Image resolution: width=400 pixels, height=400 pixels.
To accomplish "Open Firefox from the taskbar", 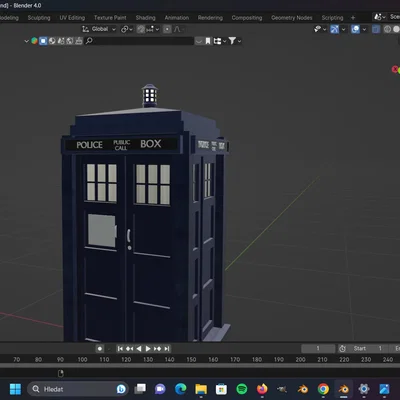I will tap(262, 389).
